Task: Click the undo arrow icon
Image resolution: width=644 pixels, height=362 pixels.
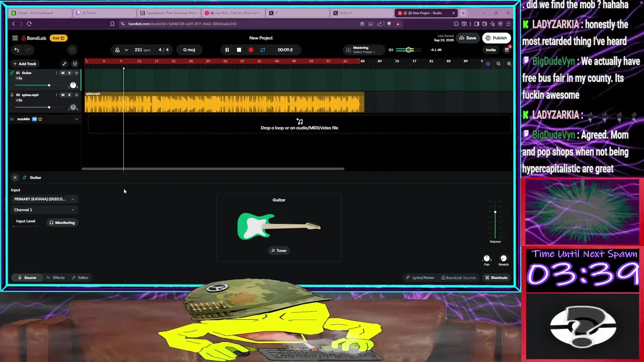Action: (x=17, y=50)
